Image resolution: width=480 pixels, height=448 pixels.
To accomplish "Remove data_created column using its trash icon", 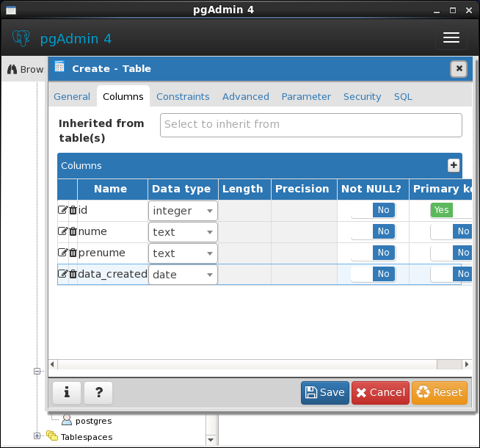I will coord(73,274).
